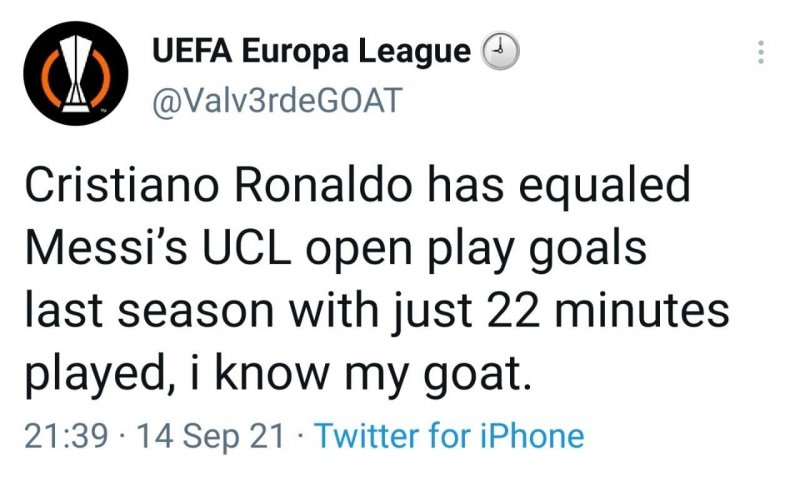Click the clock badge beside the account name
This screenshot has height=477, width=800.
(501, 51)
